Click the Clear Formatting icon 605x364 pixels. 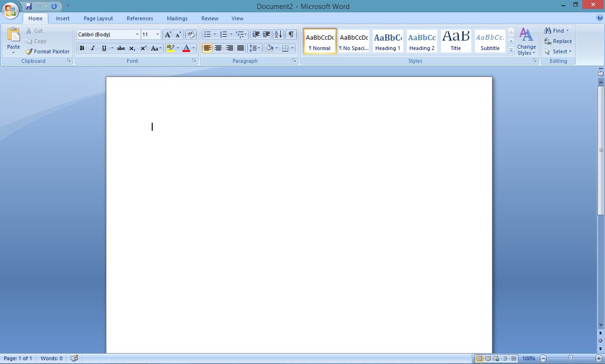(191, 34)
